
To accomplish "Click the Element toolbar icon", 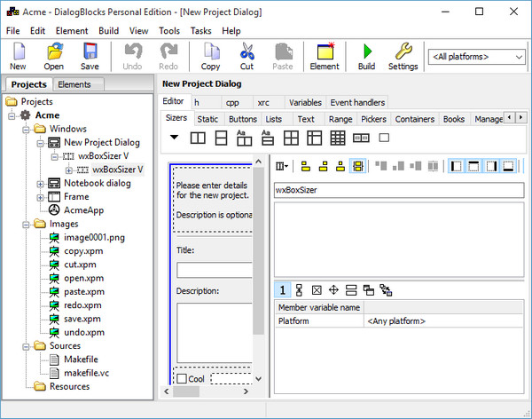I will (x=325, y=55).
